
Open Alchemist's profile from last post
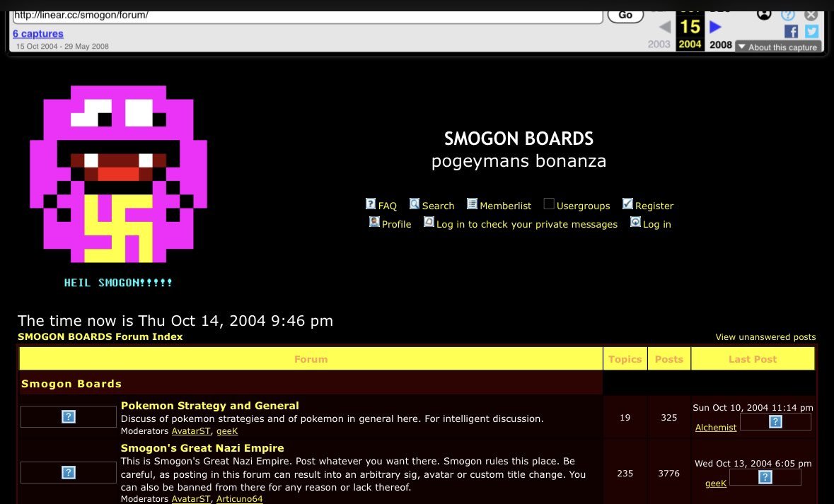[x=716, y=428]
